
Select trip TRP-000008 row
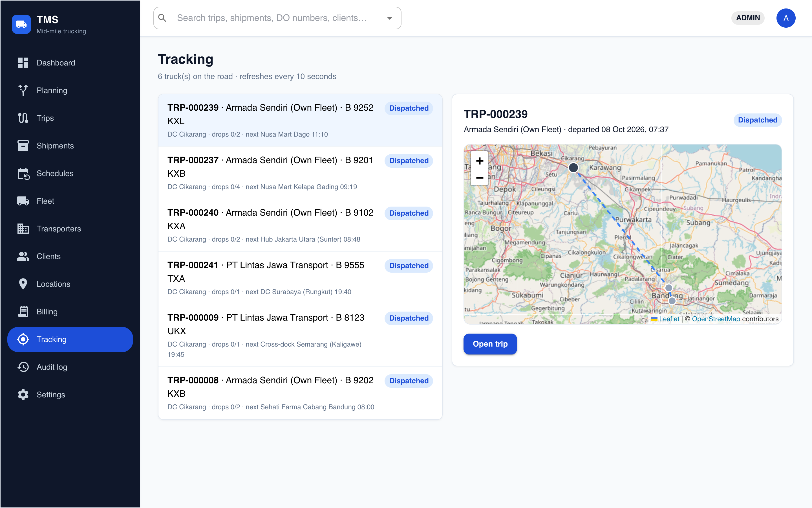pyautogui.click(x=300, y=393)
